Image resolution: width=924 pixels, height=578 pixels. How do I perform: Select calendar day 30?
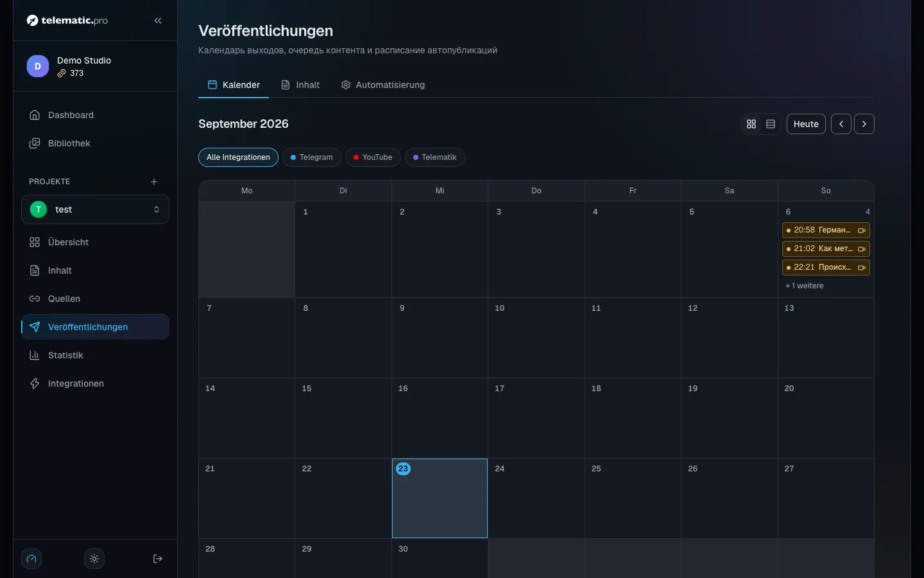coord(440,558)
